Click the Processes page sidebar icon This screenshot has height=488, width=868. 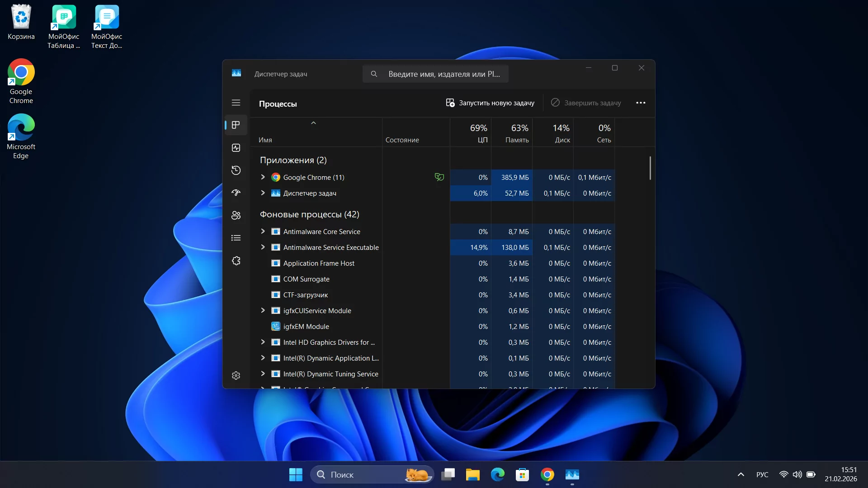236,125
